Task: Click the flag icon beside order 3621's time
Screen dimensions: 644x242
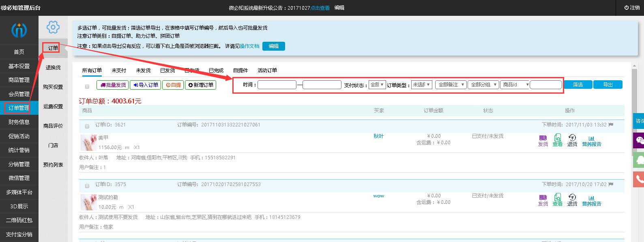Action: click(611, 125)
